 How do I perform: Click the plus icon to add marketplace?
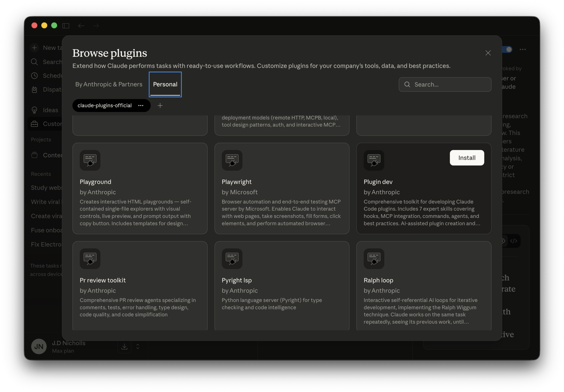tap(160, 106)
